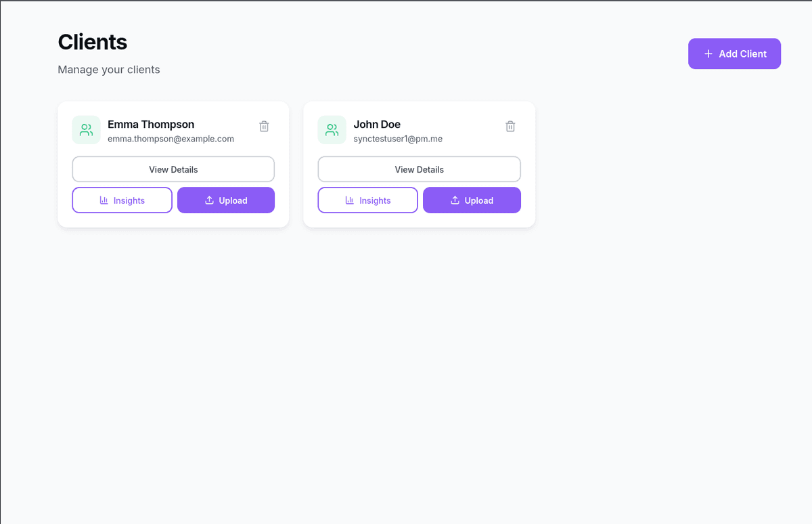This screenshot has height=524, width=812.
Task: Open Insights for Emma Thompson
Action: [122, 200]
